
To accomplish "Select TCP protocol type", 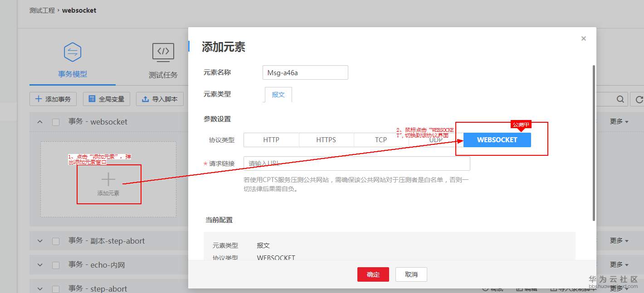I will tap(381, 140).
